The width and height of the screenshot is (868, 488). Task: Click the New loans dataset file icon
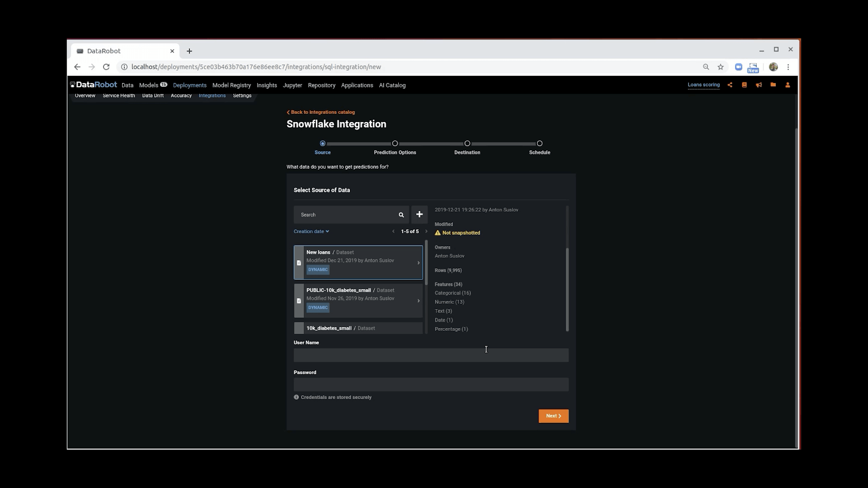point(299,262)
